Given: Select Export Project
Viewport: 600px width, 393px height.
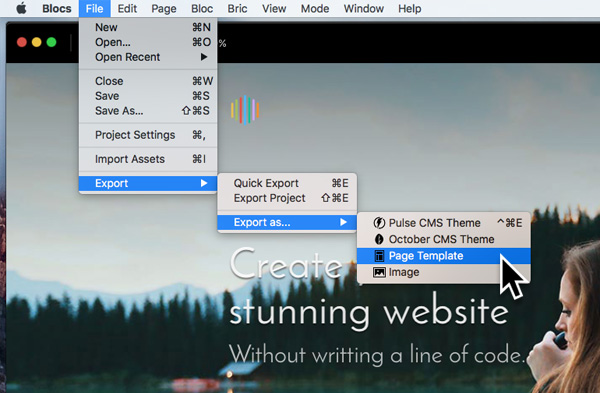Looking at the screenshot, I should coord(287,198).
